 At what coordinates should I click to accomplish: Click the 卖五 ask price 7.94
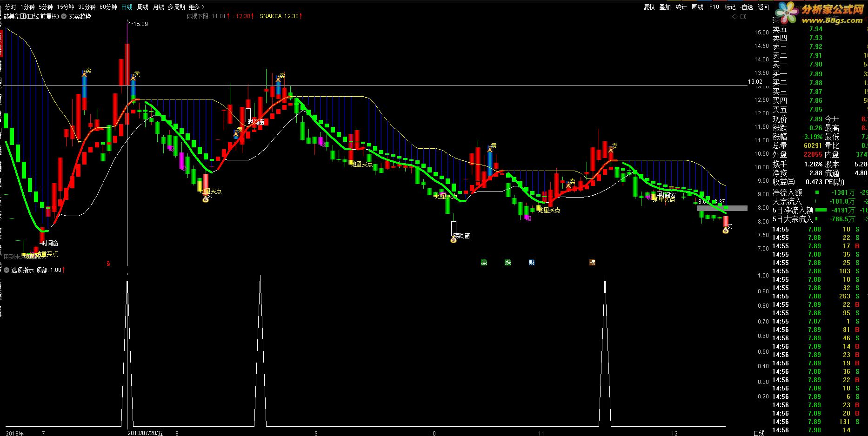(x=815, y=29)
